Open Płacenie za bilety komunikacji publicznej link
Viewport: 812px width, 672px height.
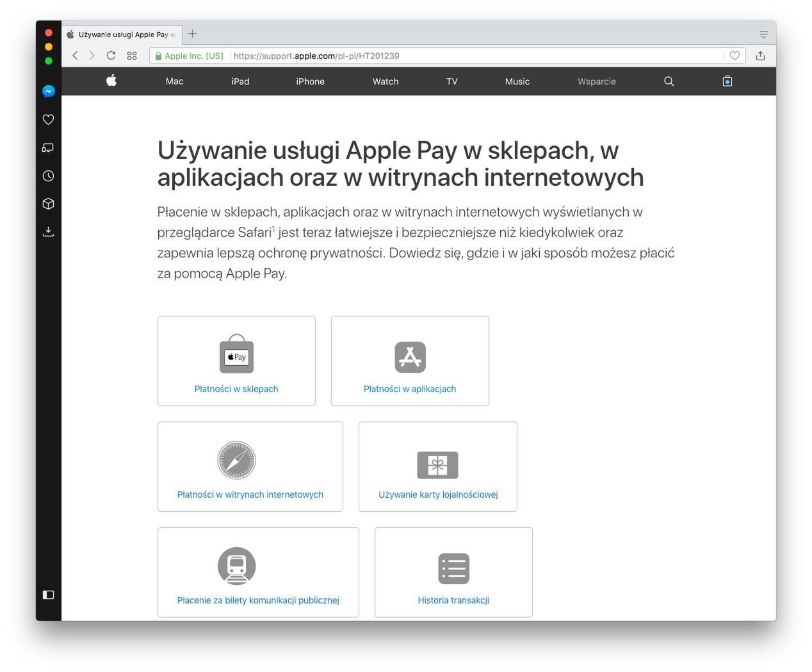pos(258,600)
